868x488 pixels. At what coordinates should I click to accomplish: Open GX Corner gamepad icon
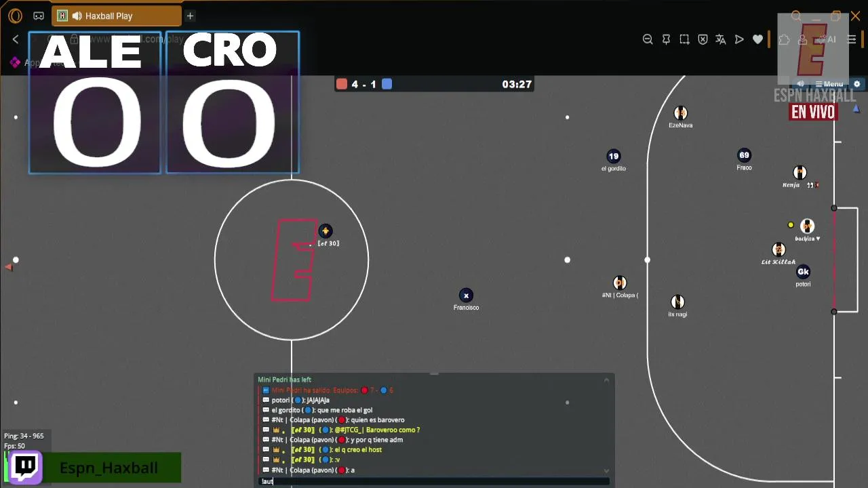39,16
